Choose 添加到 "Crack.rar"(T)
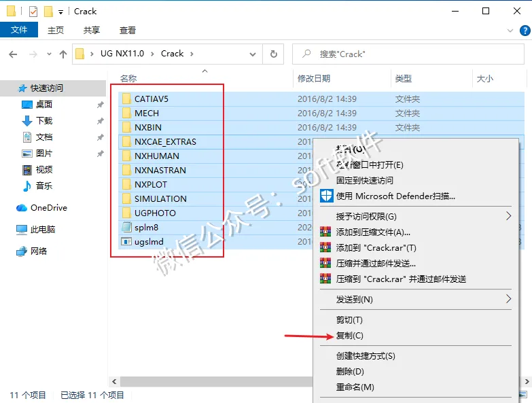 click(416, 247)
